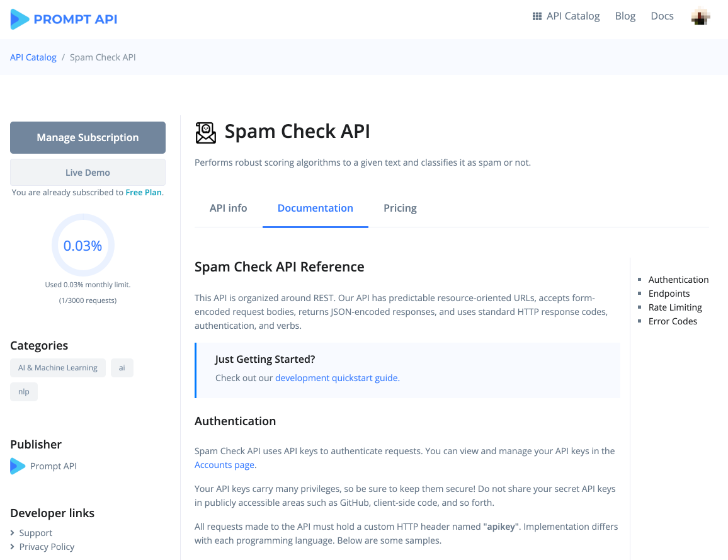Open the Docs page

(662, 16)
